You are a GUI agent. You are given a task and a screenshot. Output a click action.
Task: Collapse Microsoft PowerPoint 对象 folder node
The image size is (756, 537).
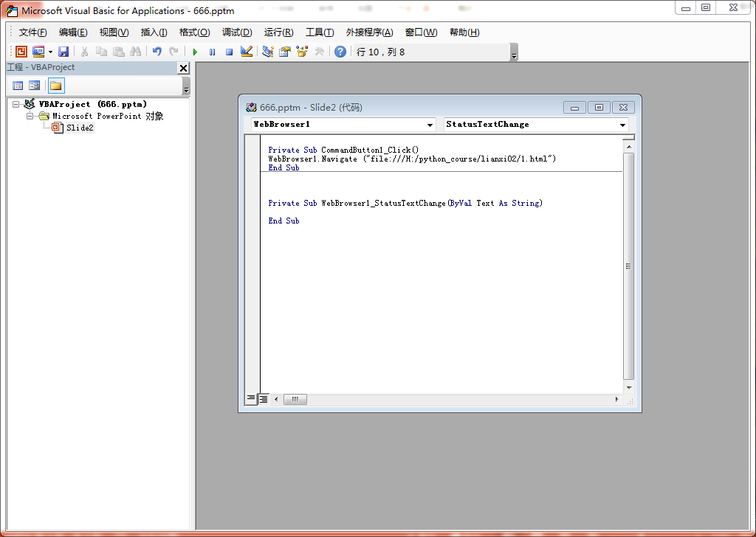tap(30, 116)
